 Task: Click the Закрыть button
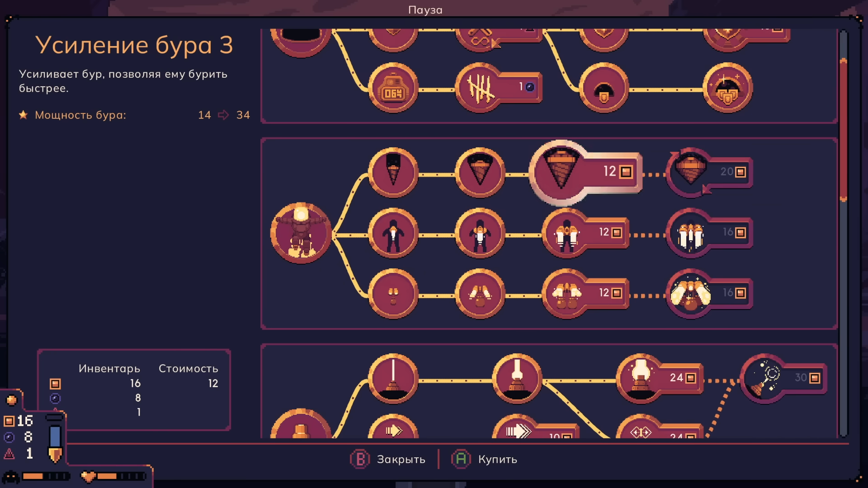coord(388,460)
